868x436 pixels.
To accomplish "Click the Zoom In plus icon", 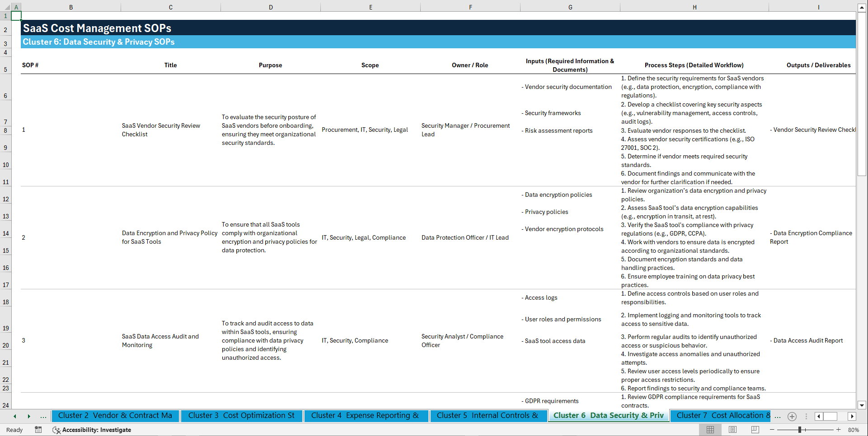I will pyautogui.click(x=839, y=430).
